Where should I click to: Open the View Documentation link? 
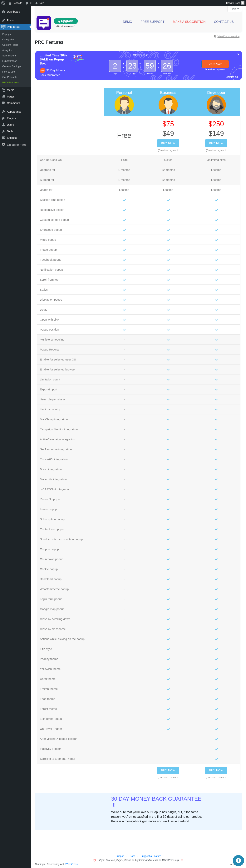228,36
